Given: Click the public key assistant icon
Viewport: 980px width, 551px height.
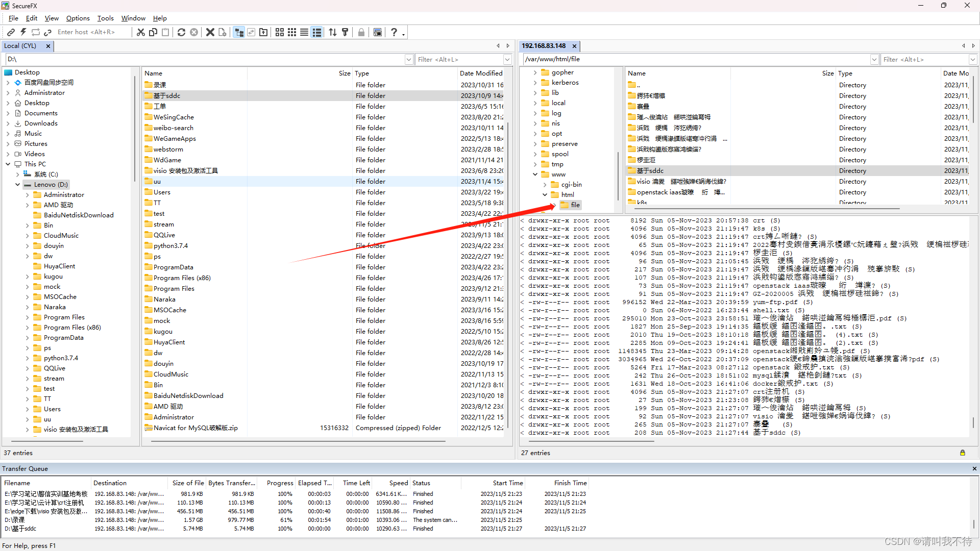Looking at the screenshot, I should click(345, 32).
